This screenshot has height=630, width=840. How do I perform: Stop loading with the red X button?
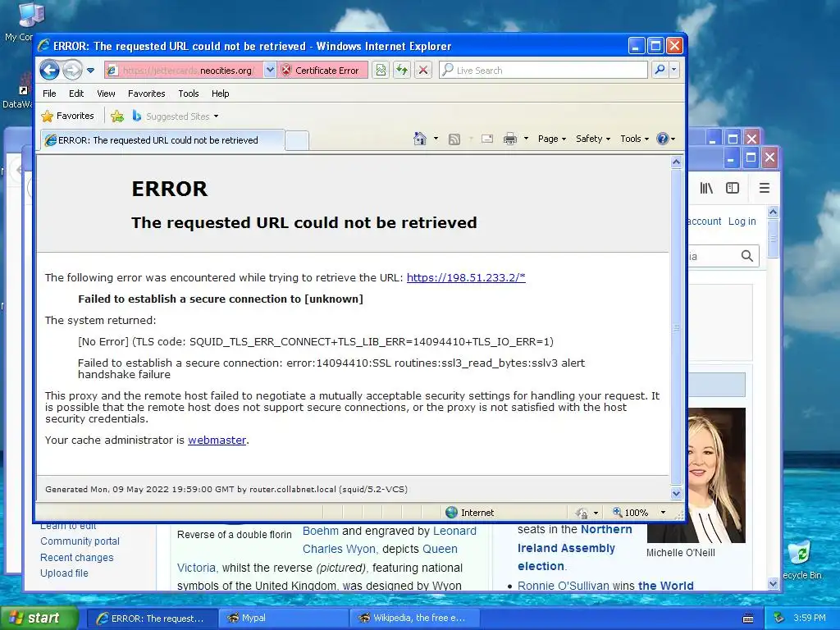(x=423, y=71)
